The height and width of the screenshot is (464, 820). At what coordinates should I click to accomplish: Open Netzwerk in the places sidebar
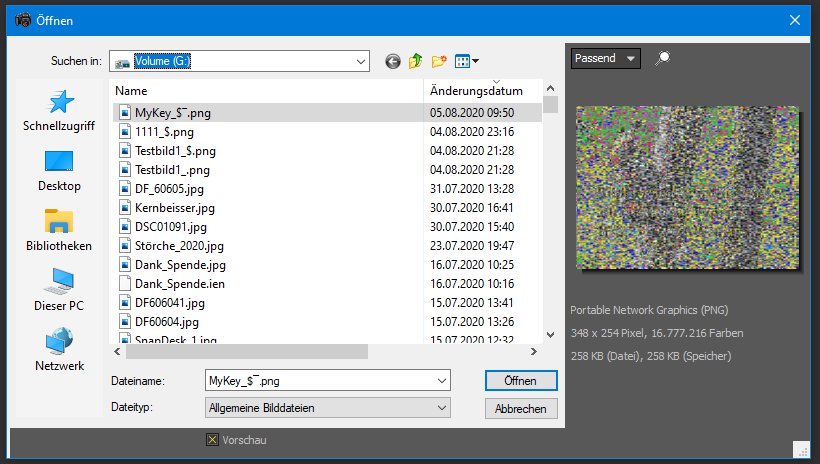tap(58, 350)
